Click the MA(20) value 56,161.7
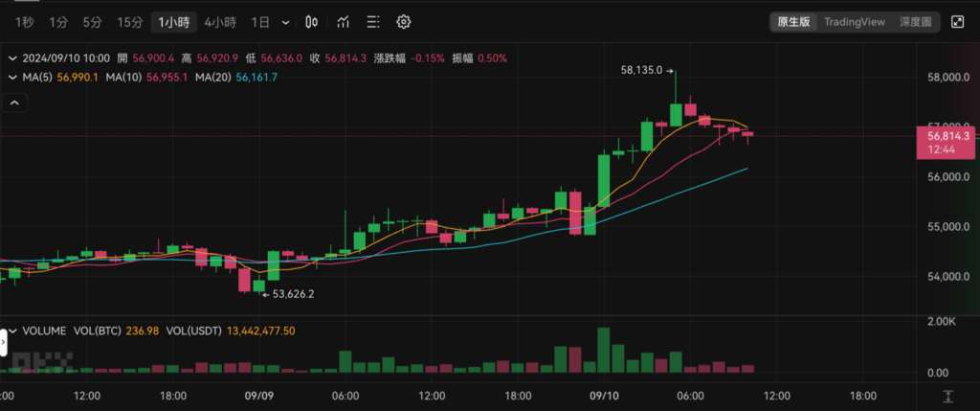The image size is (980, 411). (x=256, y=77)
